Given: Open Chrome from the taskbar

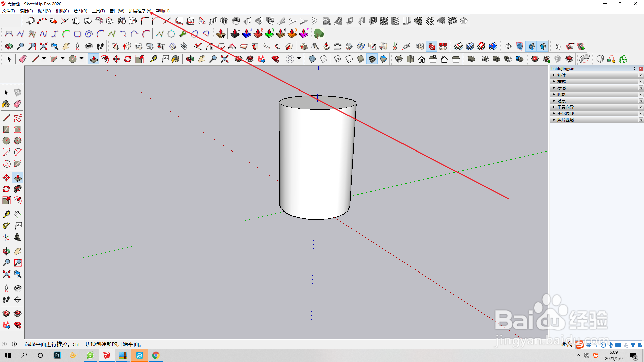Looking at the screenshot, I should (156, 355).
